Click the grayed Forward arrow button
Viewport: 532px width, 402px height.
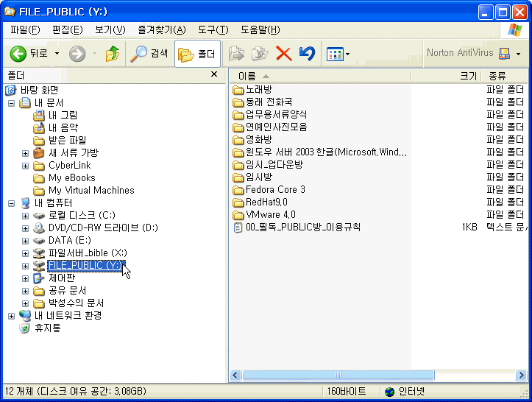tap(77, 54)
